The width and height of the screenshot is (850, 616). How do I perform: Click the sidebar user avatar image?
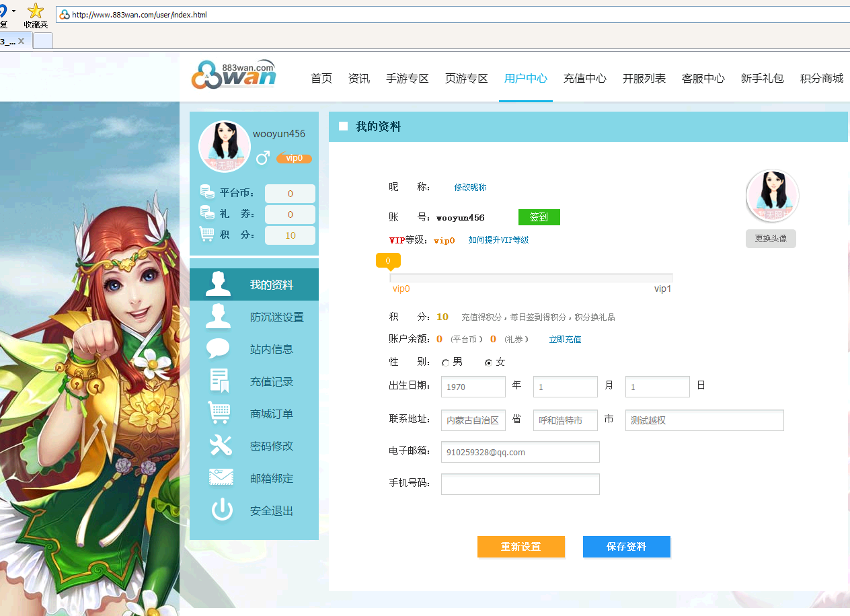pos(225,147)
